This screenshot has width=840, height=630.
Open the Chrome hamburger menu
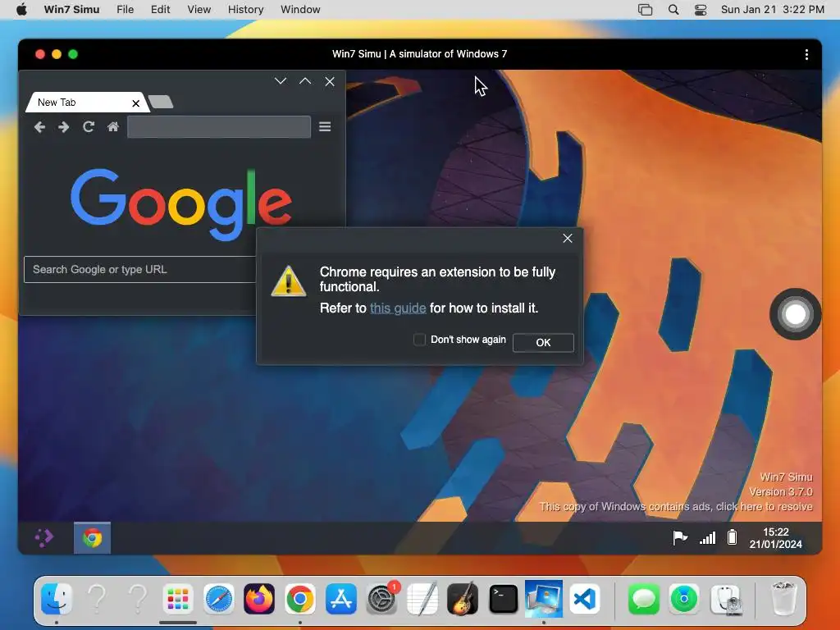tap(325, 127)
